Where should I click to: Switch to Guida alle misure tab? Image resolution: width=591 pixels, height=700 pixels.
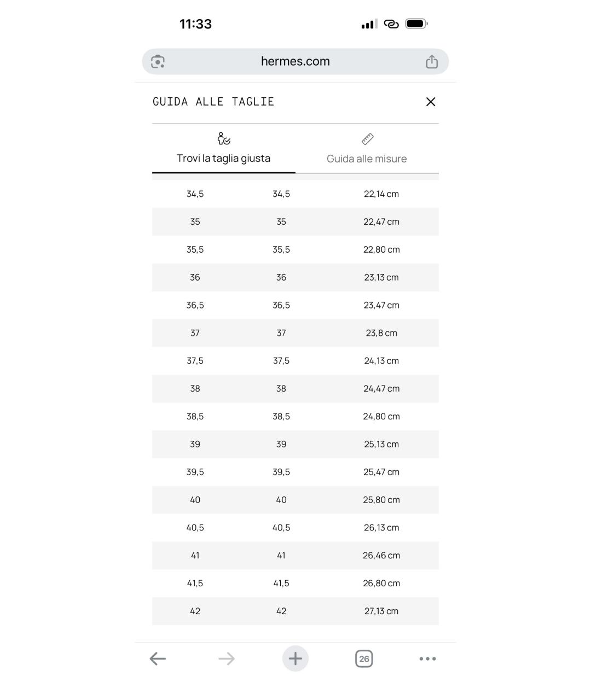pos(367,159)
